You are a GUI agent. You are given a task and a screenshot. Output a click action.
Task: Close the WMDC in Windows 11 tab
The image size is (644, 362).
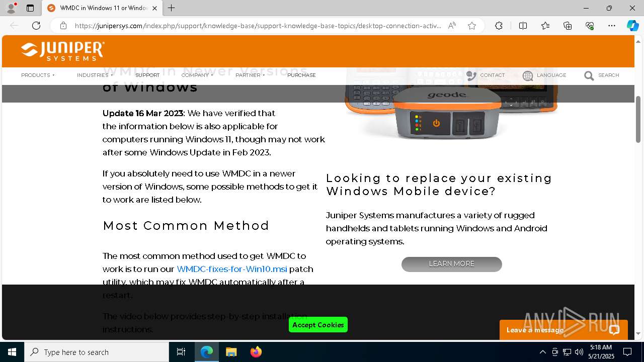coord(154,8)
